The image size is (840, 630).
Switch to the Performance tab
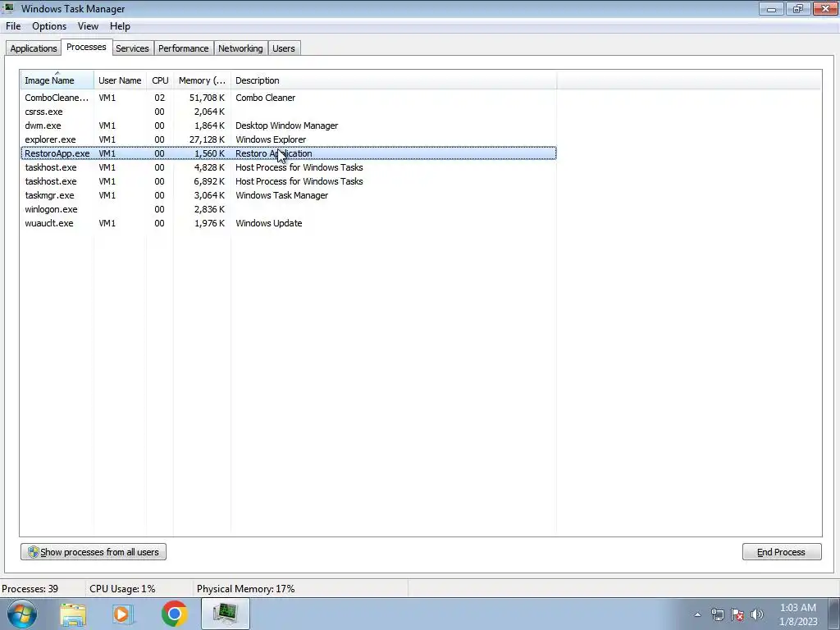[x=183, y=48]
